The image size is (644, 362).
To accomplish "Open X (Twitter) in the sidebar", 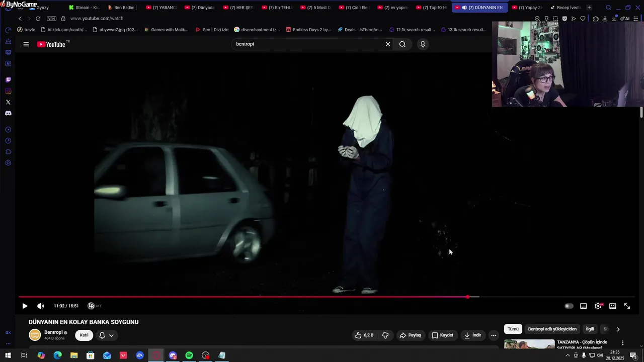I will [x=8, y=102].
